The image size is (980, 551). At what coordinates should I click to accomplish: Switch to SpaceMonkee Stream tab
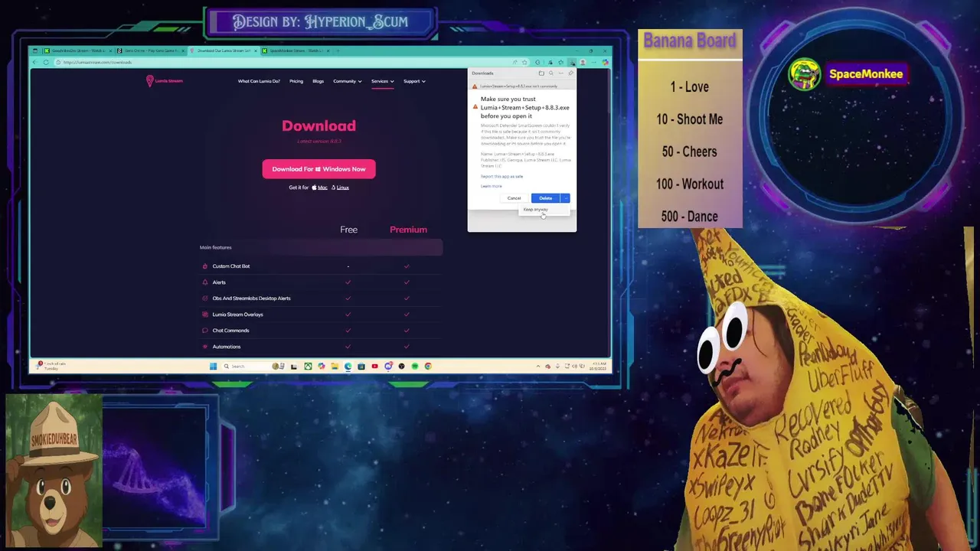(295, 51)
